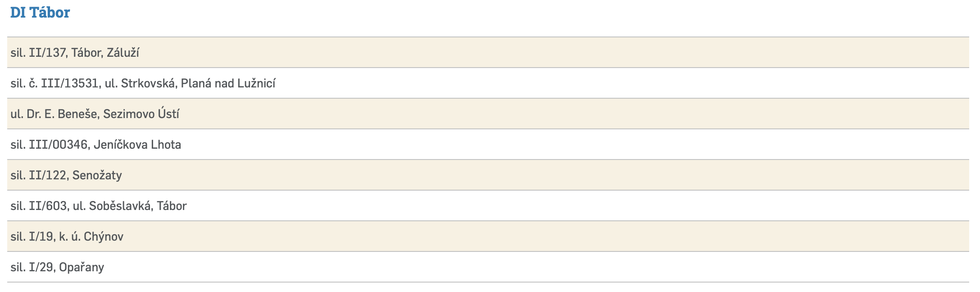
Task: Click the Senožaty village name
Action: [97, 175]
